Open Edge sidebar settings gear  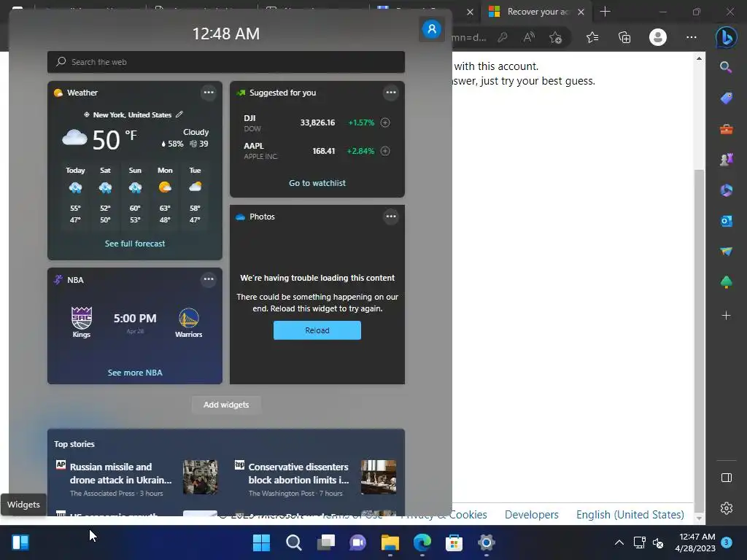(726, 508)
